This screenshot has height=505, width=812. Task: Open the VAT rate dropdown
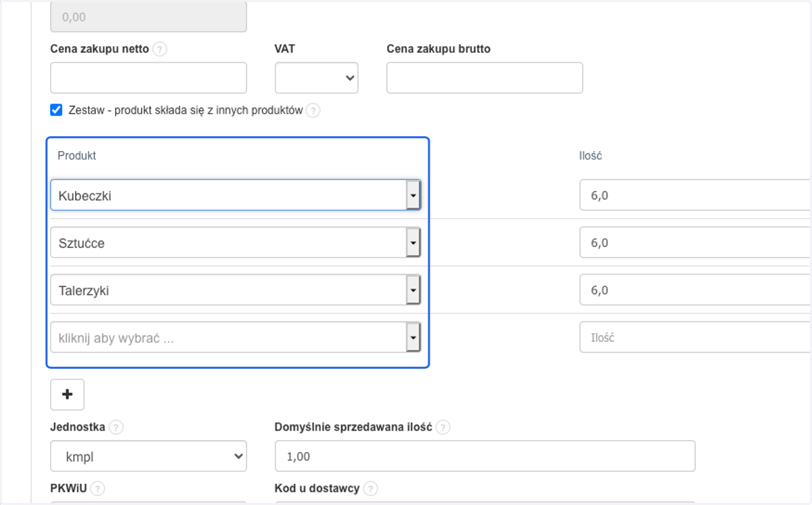click(316, 78)
